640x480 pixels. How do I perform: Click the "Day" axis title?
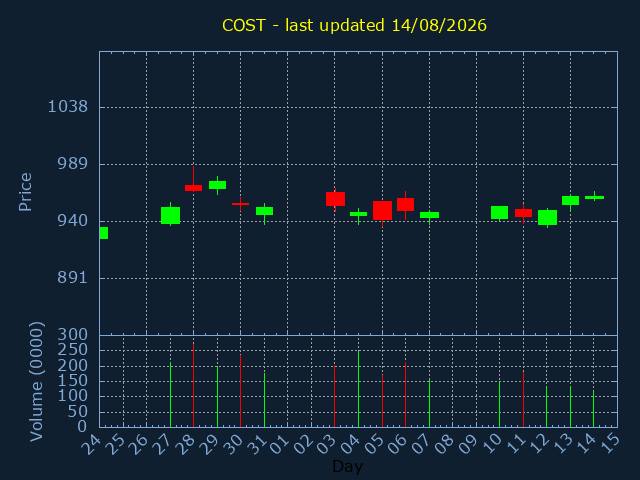[347, 466]
